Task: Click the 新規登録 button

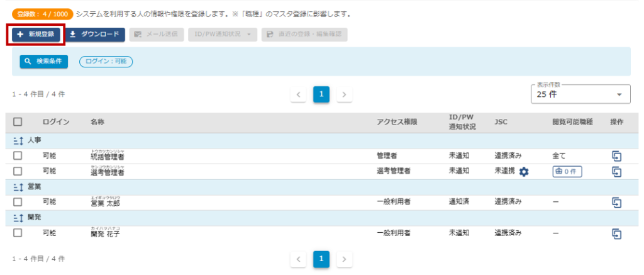Action: (x=36, y=35)
